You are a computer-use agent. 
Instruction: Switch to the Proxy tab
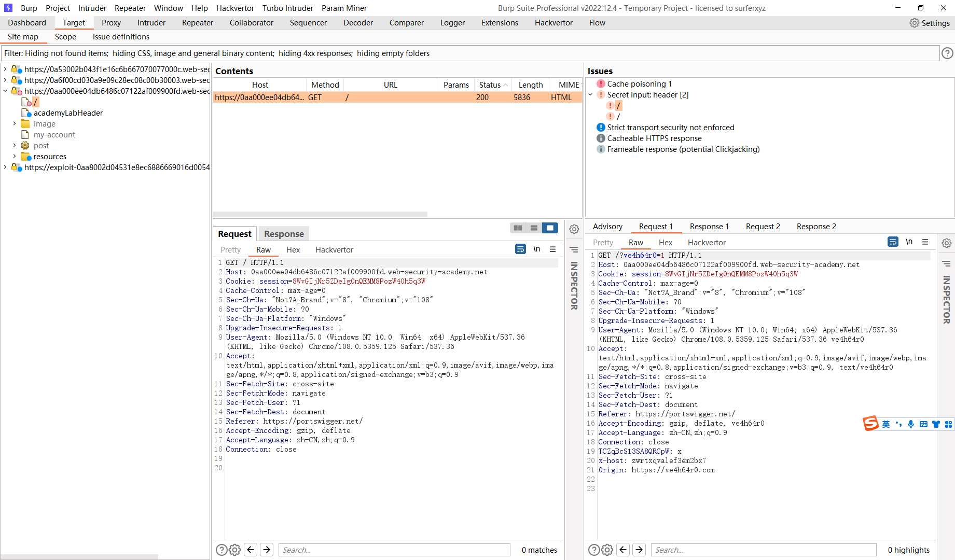pyautogui.click(x=111, y=23)
